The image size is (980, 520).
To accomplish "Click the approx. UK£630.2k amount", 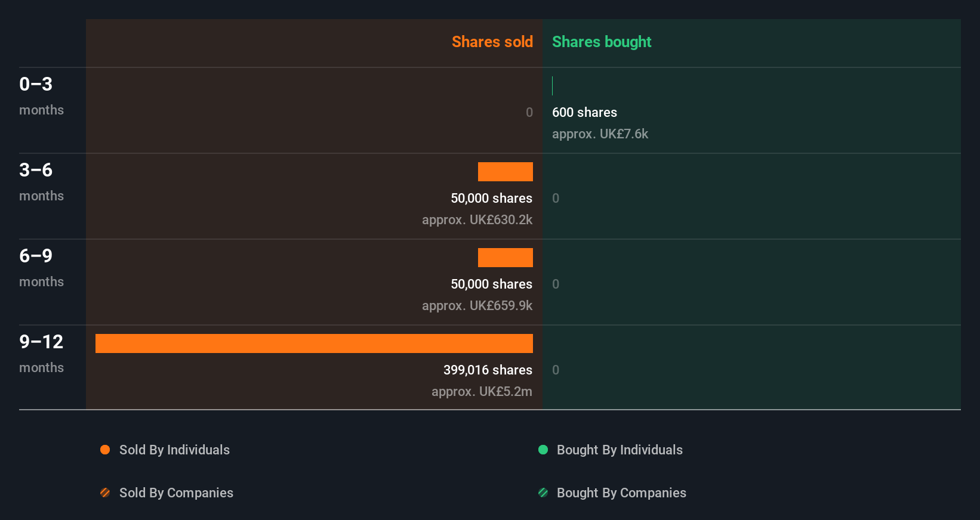I will pyautogui.click(x=477, y=219).
